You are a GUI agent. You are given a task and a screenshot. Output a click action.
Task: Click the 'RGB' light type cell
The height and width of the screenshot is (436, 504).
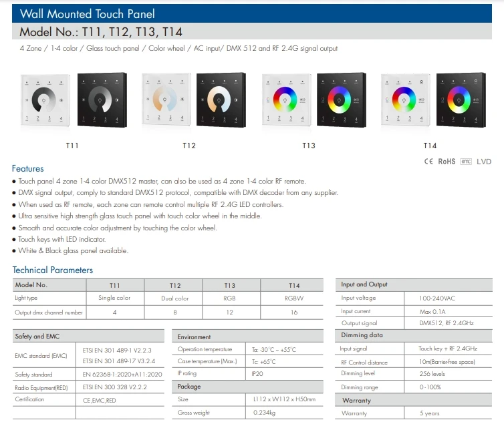229,298
